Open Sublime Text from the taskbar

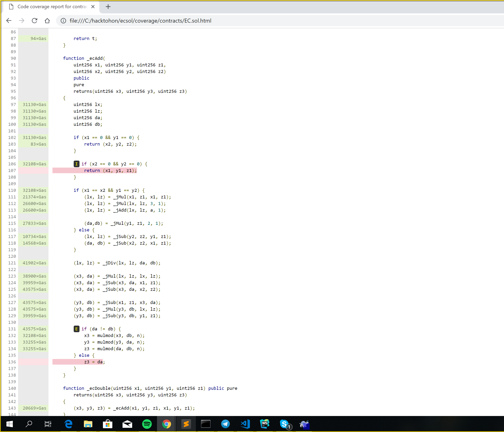point(186,424)
